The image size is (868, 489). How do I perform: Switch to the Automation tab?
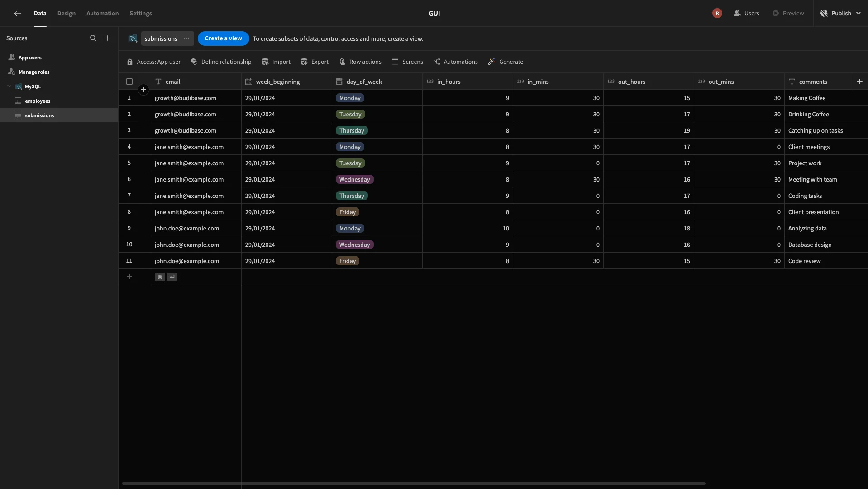[102, 13]
